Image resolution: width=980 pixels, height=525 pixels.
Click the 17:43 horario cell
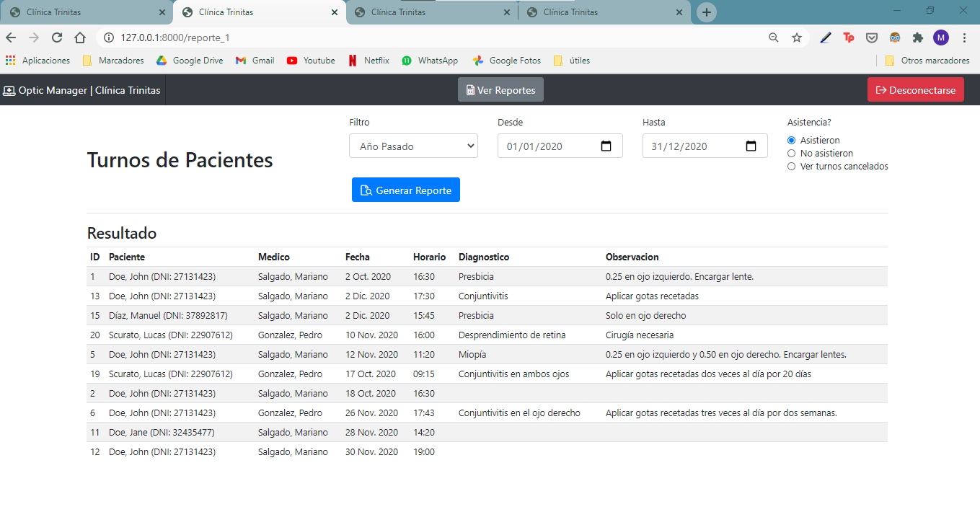pyautogui.click(x=424, y=412)
